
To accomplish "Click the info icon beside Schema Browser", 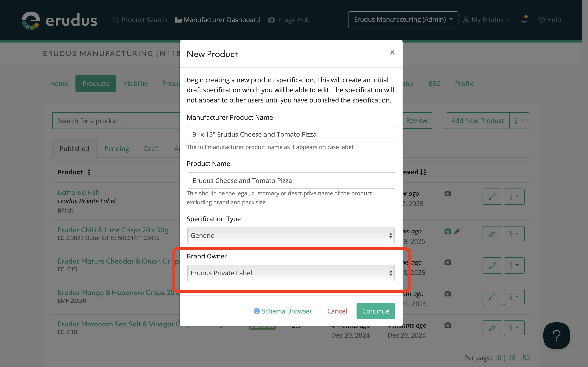I will 257,311.
